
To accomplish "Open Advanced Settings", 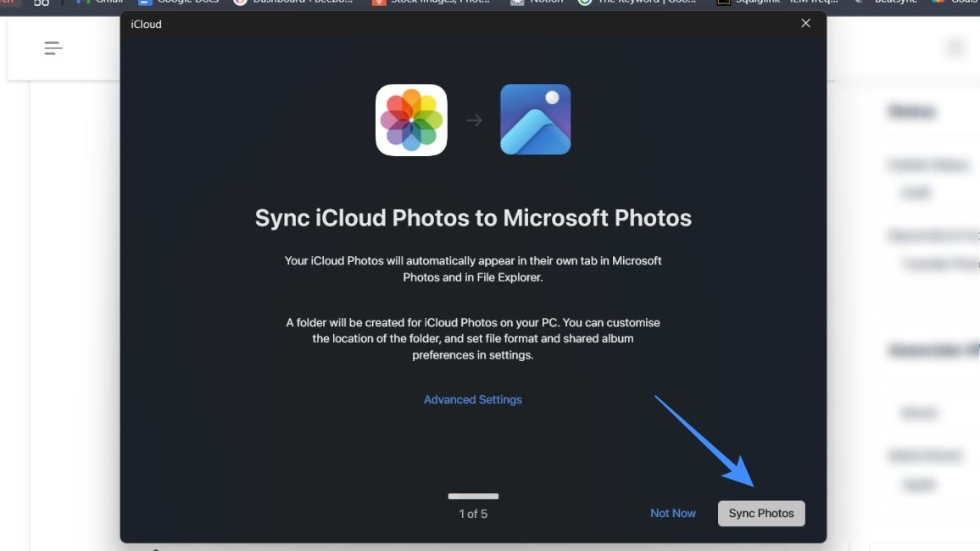I will 472,399.
